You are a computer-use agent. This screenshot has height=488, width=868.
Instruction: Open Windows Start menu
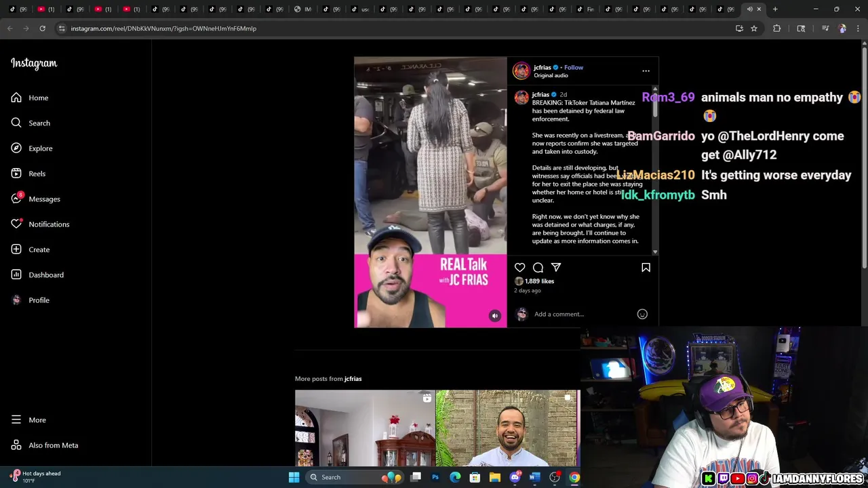click(x=294, y=477)
